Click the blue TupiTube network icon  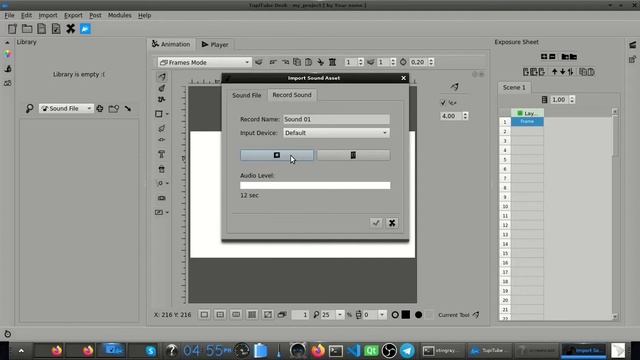coord(85,29)
